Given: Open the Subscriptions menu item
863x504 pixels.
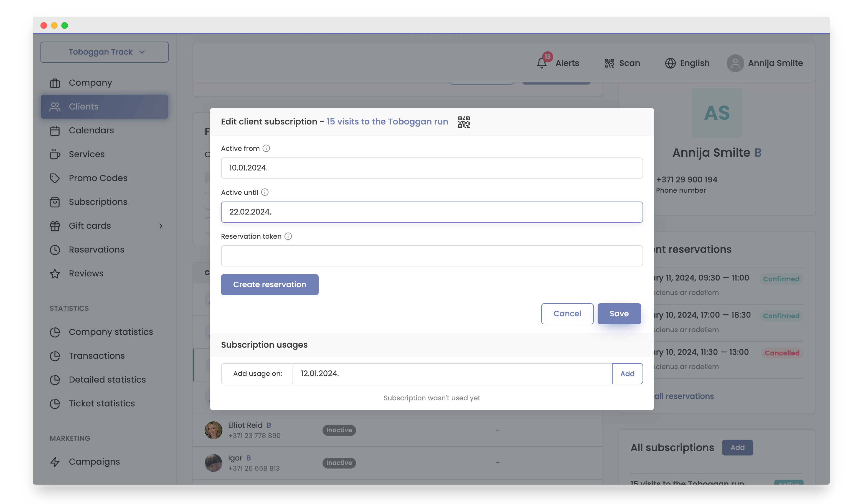Looking at the screenshot, I should point(98,202).
